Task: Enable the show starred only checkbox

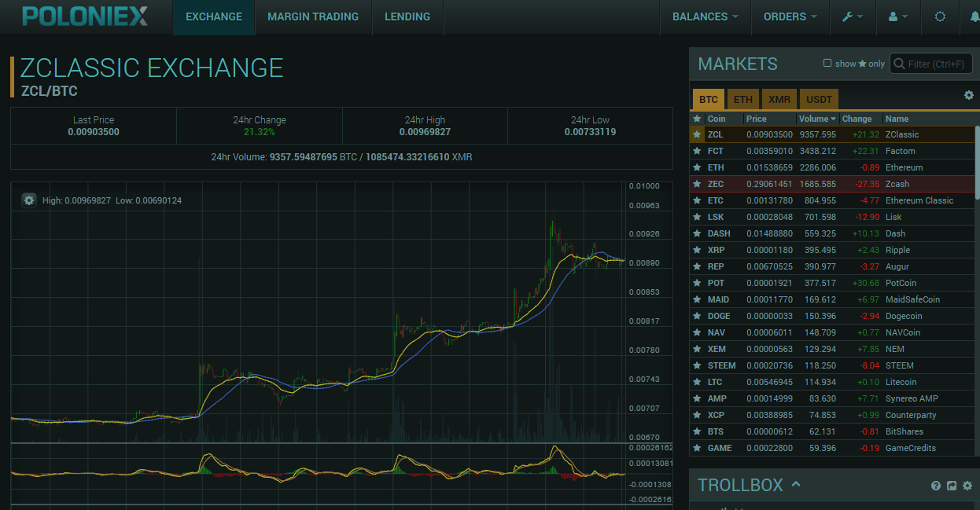Action: (x=827, y=63)
